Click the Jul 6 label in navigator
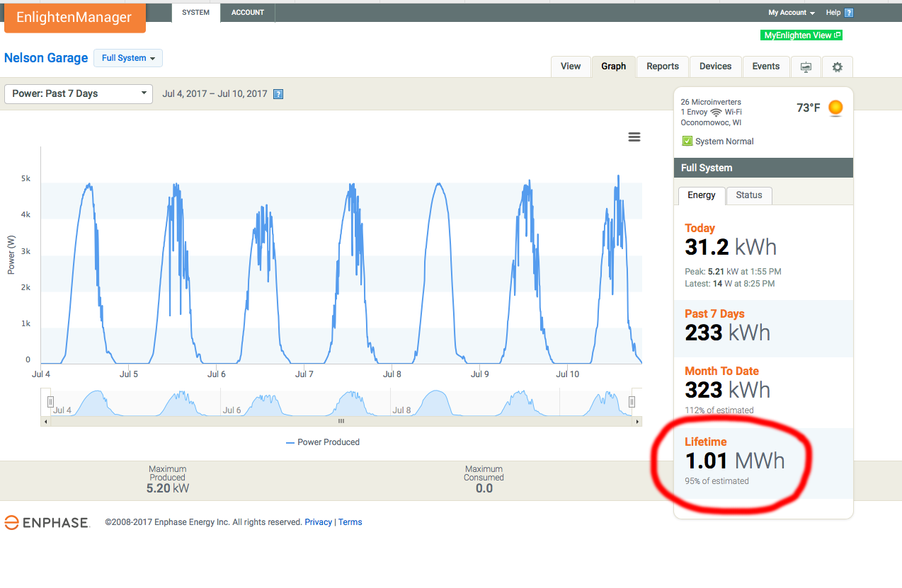The height and width of the screenshot is (588, 902). coord(232,410)
